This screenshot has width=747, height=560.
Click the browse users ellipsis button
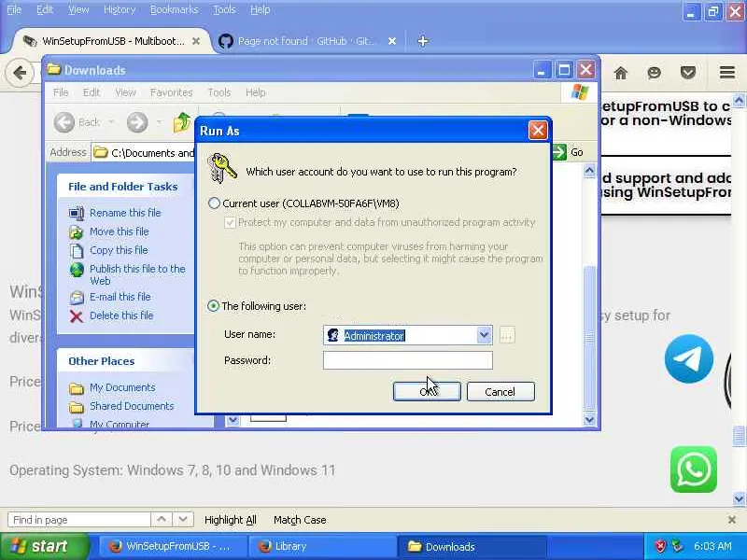coord(507,335)
